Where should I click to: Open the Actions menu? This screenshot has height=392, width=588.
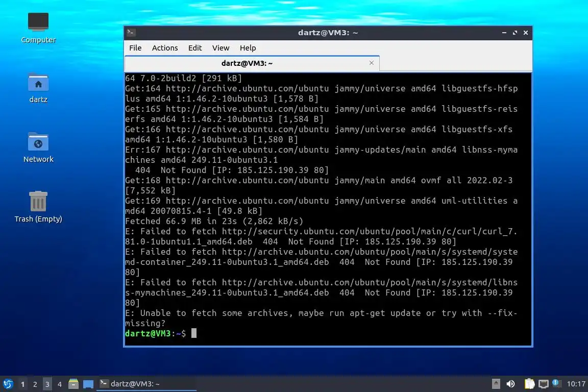coord(165,48)
